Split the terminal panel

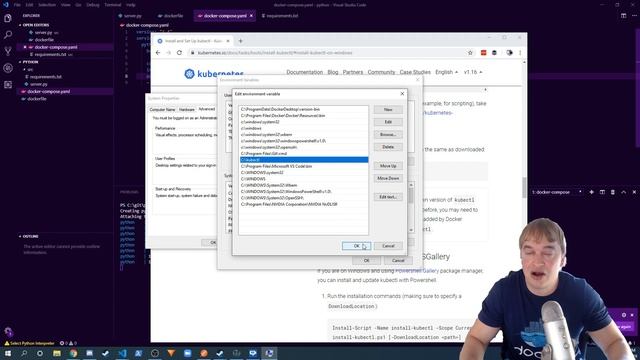pos(602,192)
